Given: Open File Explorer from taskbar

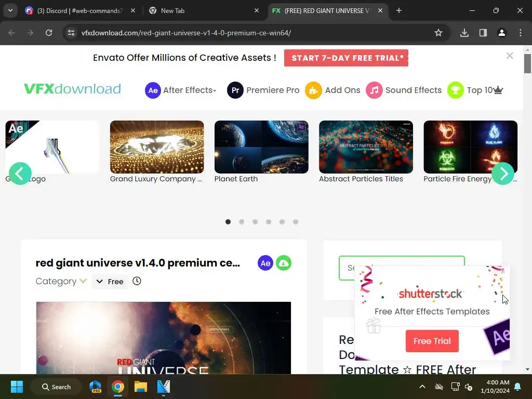Looking at the screenshot, I should (x=140, y=387).
